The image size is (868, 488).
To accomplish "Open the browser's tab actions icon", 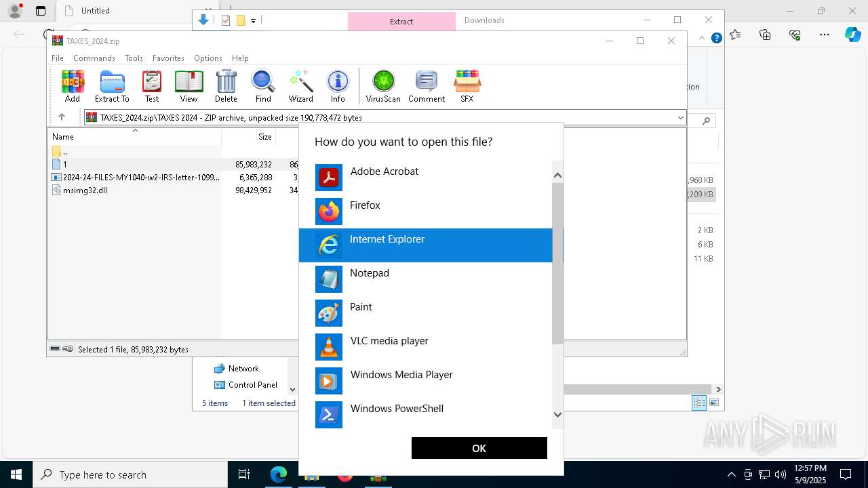I will pyautogui.click(x=41, y=11).
